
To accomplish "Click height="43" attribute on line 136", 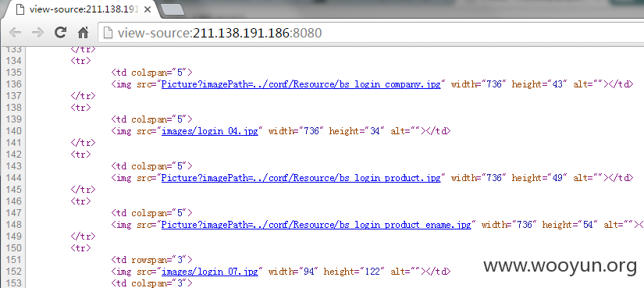I will (x=539, y=84).
